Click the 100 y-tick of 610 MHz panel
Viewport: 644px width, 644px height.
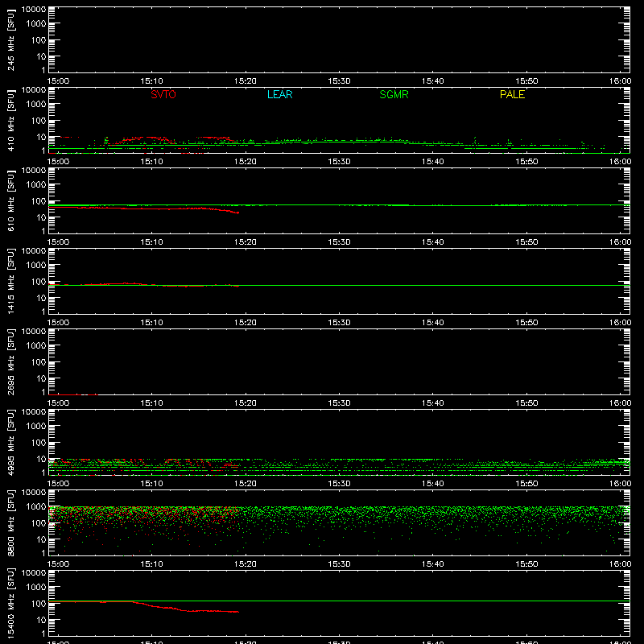(39, 201)
